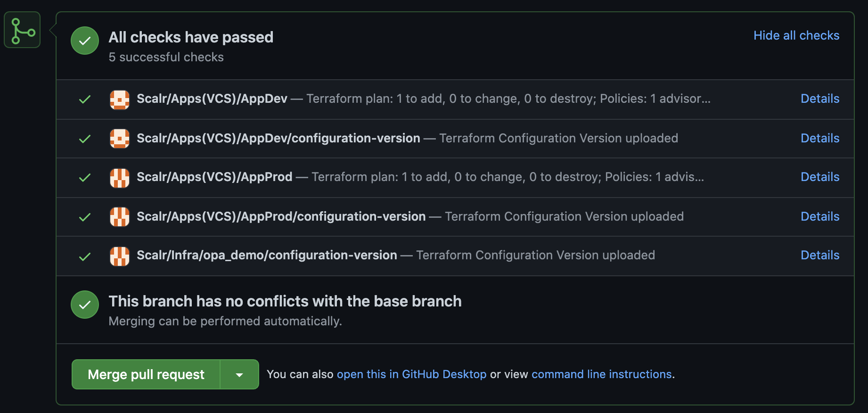Click Scalr/Apps(VCS)/AppDev check name
Image resolution: width=868 pixels, height=413 pixels.
[212, 99]
